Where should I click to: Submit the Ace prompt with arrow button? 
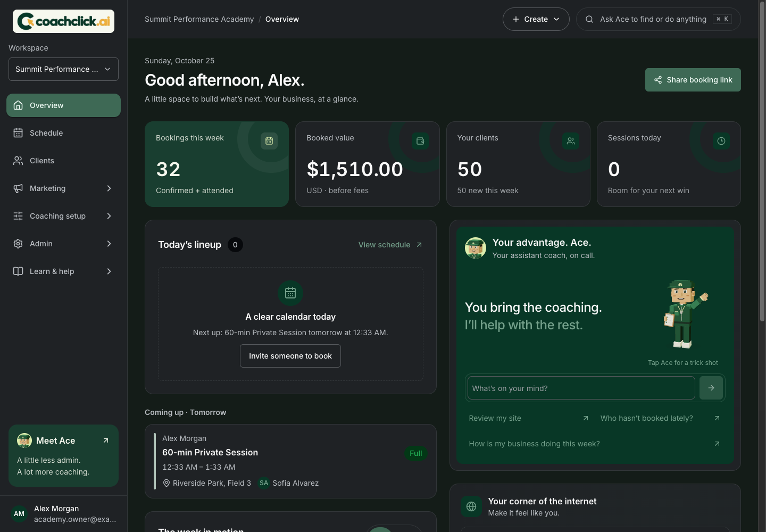pos(711,388)
